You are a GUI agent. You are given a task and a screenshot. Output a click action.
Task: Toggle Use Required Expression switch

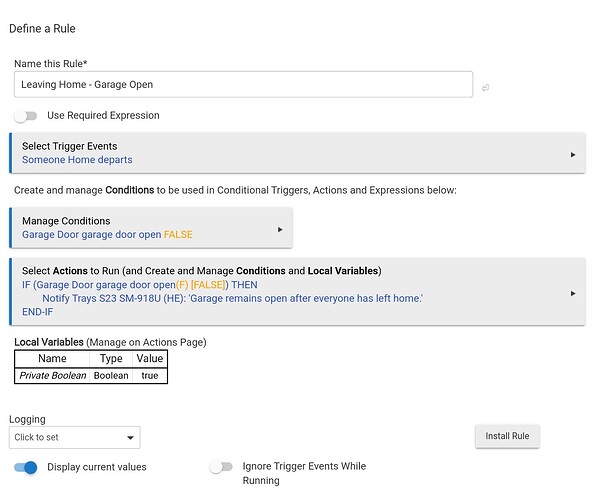point(26,116)
